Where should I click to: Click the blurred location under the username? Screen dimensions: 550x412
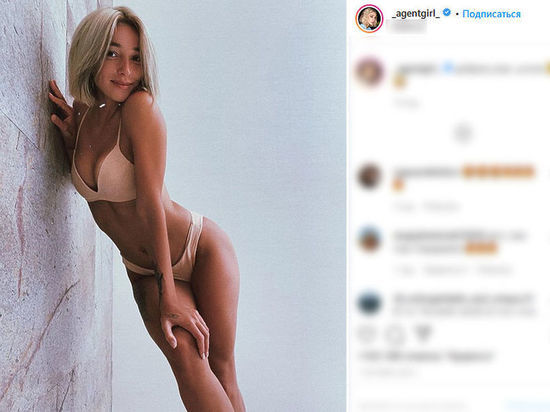click(409, 28)
